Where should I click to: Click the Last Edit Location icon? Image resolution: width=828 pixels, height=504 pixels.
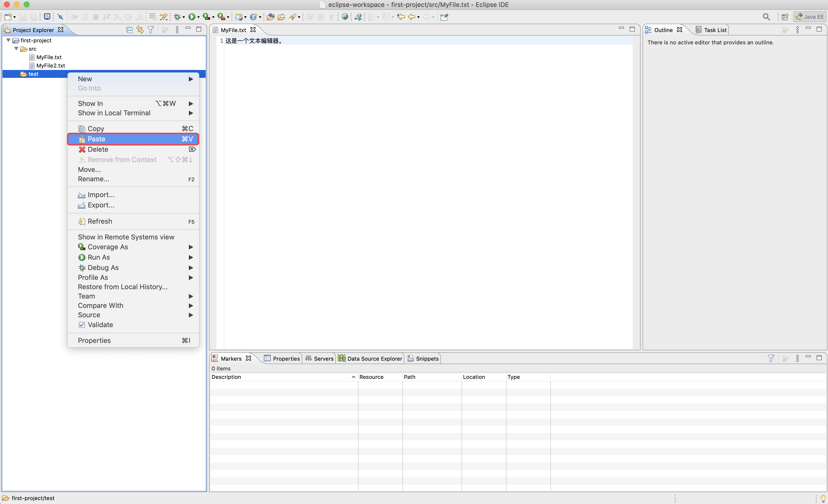(400, 17)
